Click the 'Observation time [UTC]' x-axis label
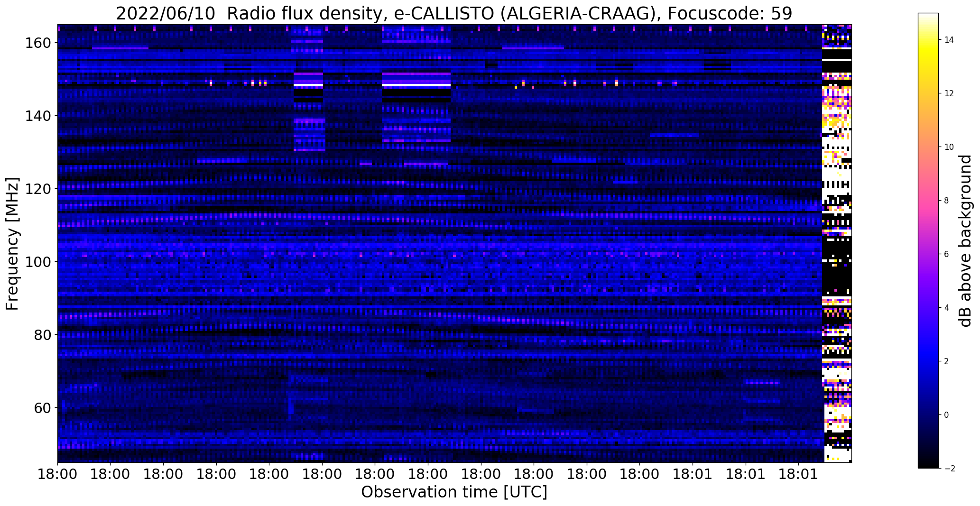 [x=454, y=492]
